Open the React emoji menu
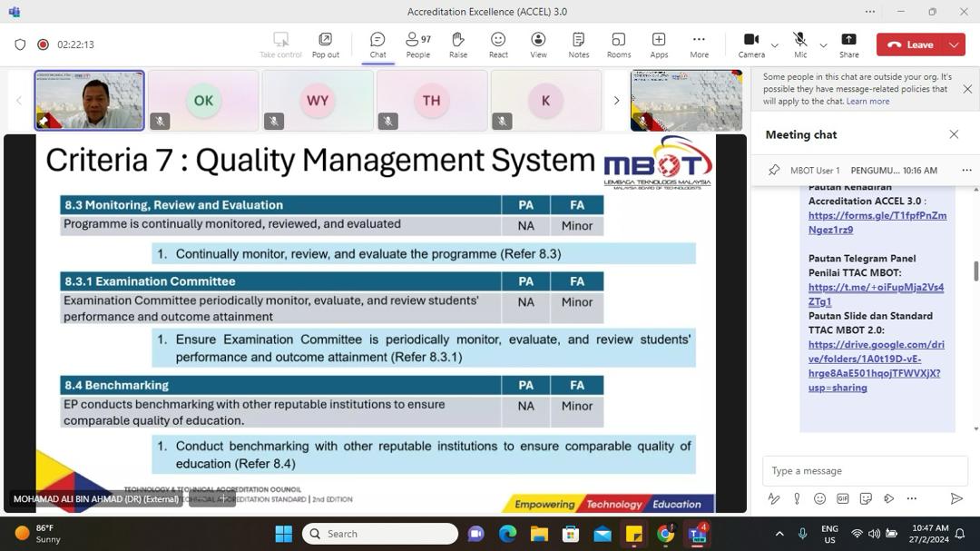The width and height of the screenshot is (980, 551). (x=498, y=44)
